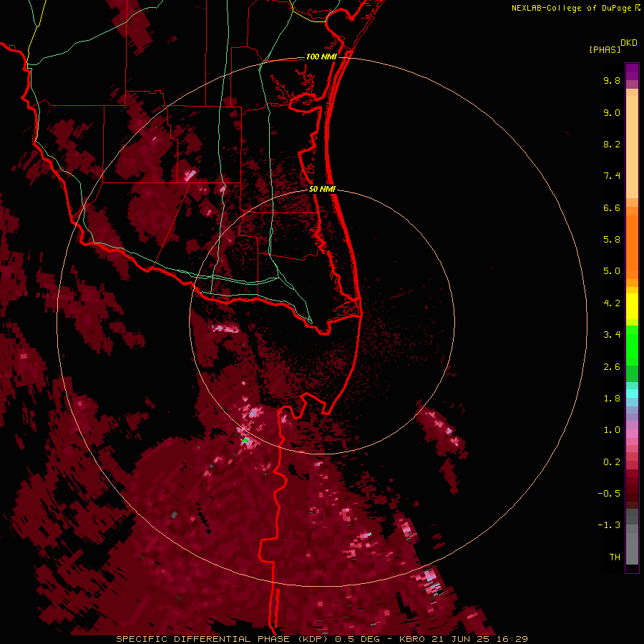Click the TH threshold label

point(615,557)
